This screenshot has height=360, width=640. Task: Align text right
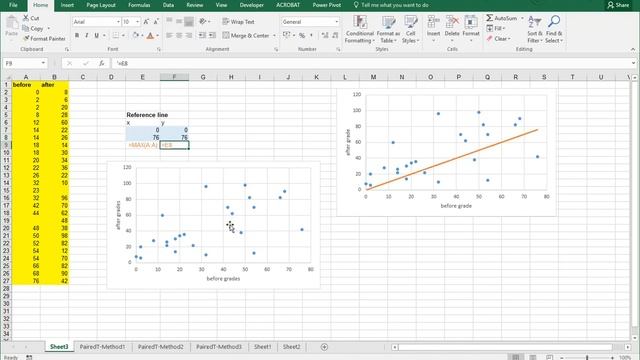point(189,36)
